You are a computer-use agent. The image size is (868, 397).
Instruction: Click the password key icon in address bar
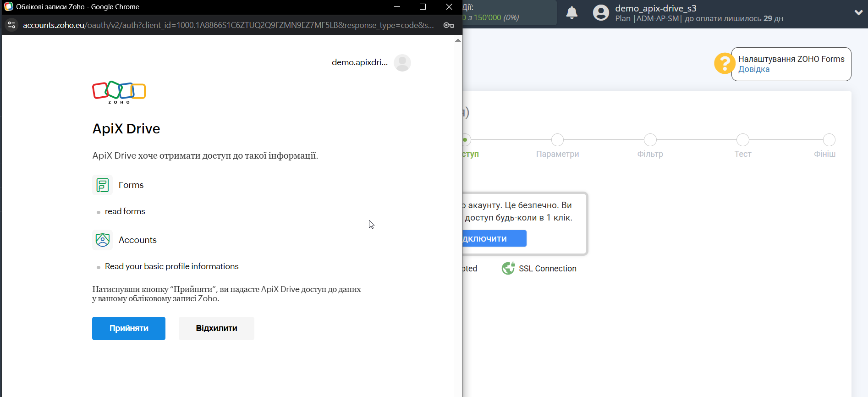click(449, 25)
